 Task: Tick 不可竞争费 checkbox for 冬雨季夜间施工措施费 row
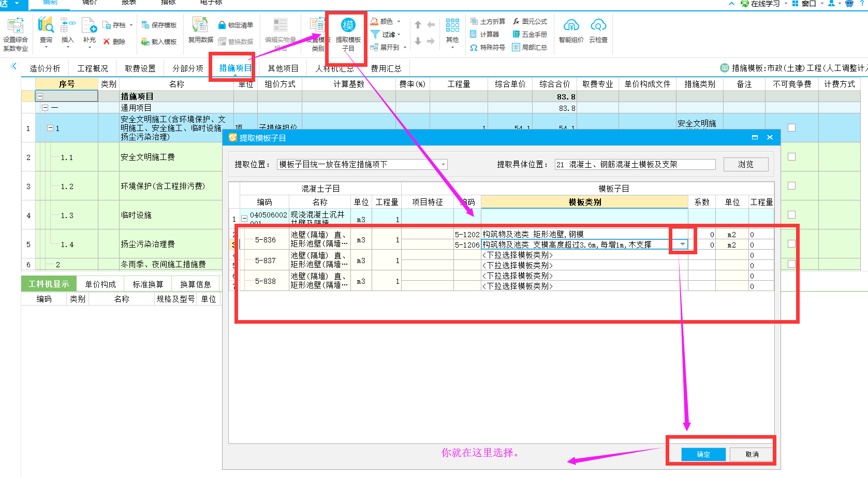791,264
